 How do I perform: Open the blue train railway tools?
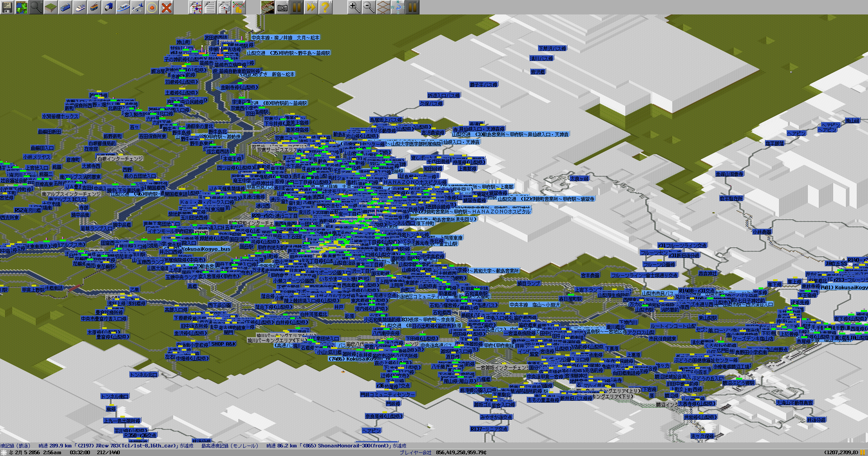tap(65, 7)
